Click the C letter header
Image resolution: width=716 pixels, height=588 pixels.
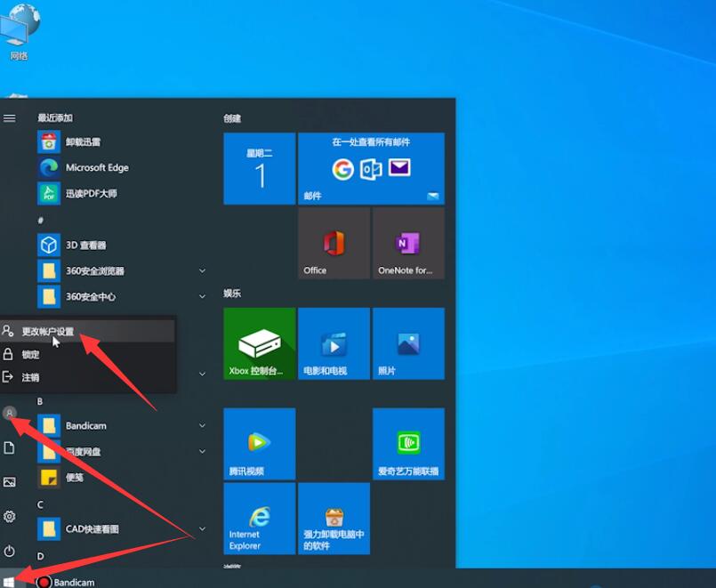[x=40, y=504]
